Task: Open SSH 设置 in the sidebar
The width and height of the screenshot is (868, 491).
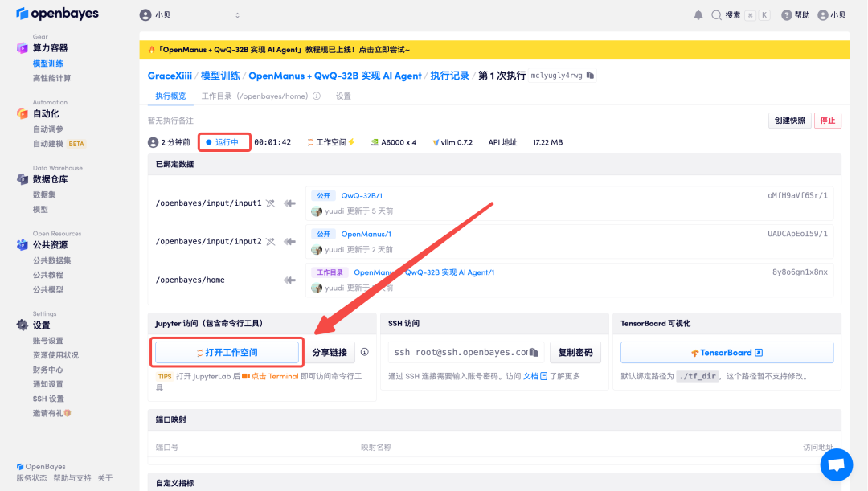Action: [x=49, y=399]
